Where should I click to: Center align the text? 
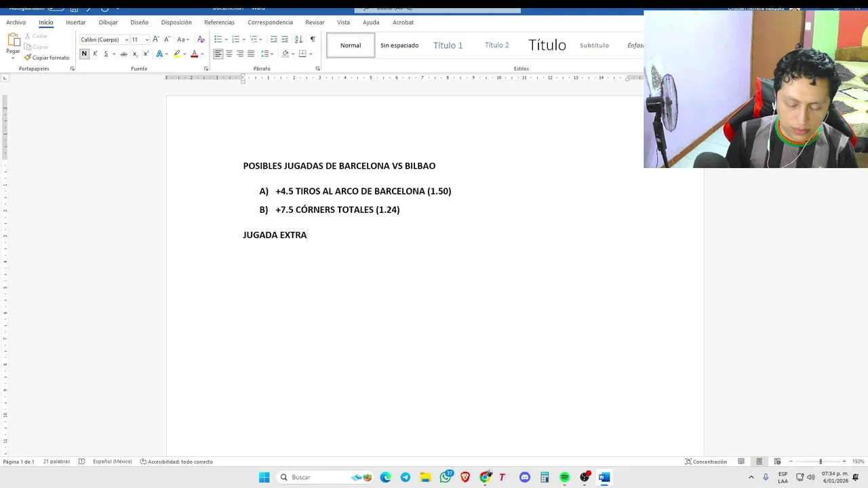click(229, 54)
